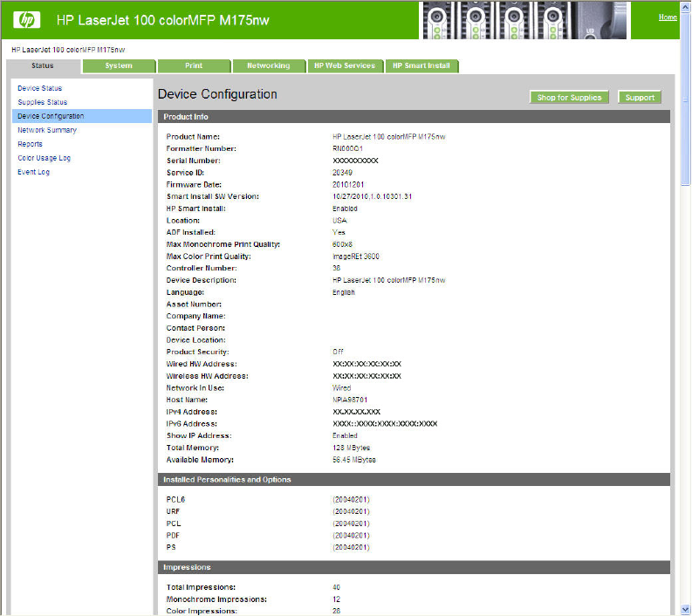
Task: Click the Monochrome Impressions value 12
Action: (x=336, y=599)
